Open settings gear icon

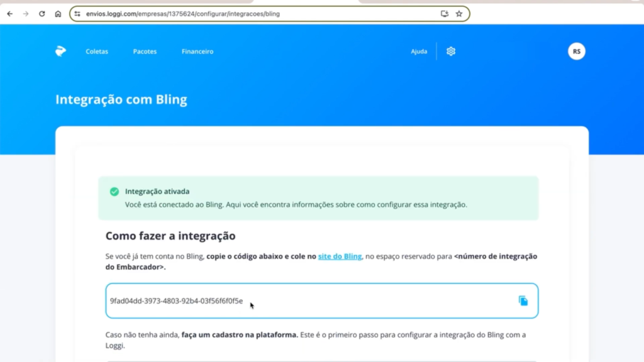pos(451,52)
